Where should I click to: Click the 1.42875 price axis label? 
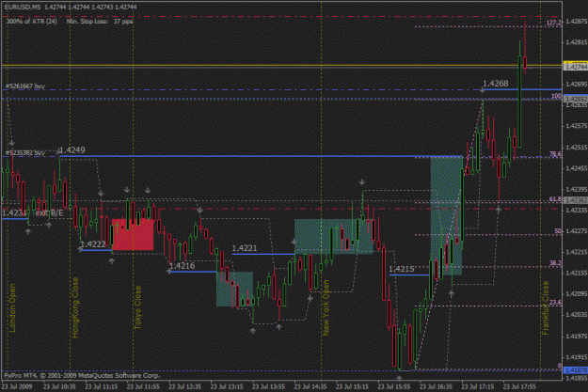tap(576, 22)
